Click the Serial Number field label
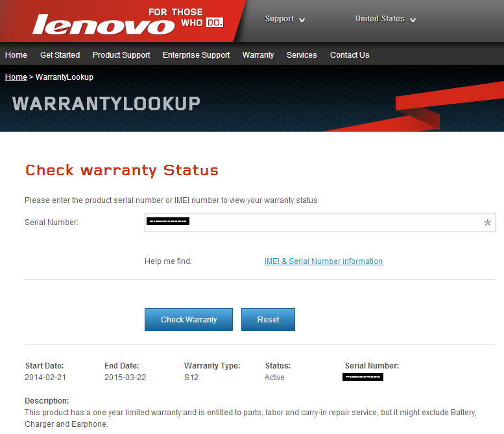504x434 pixels. (x=51, y=223)
